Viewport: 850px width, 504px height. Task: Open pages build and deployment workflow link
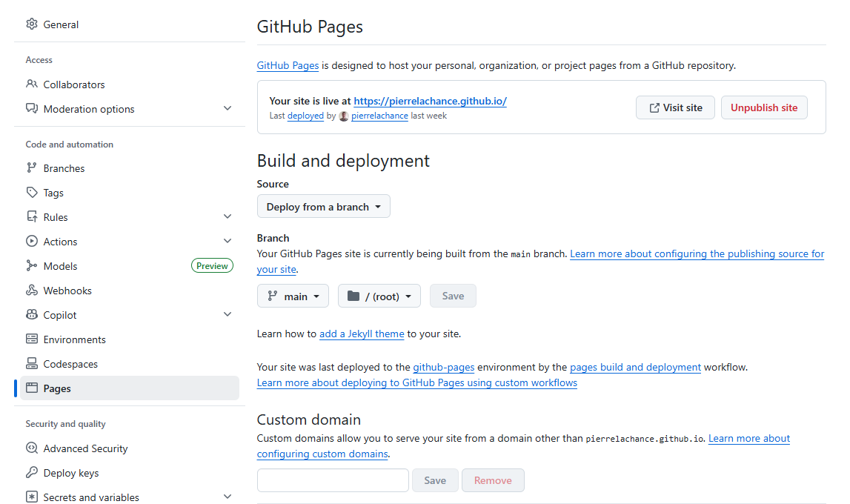coord(635,367)
